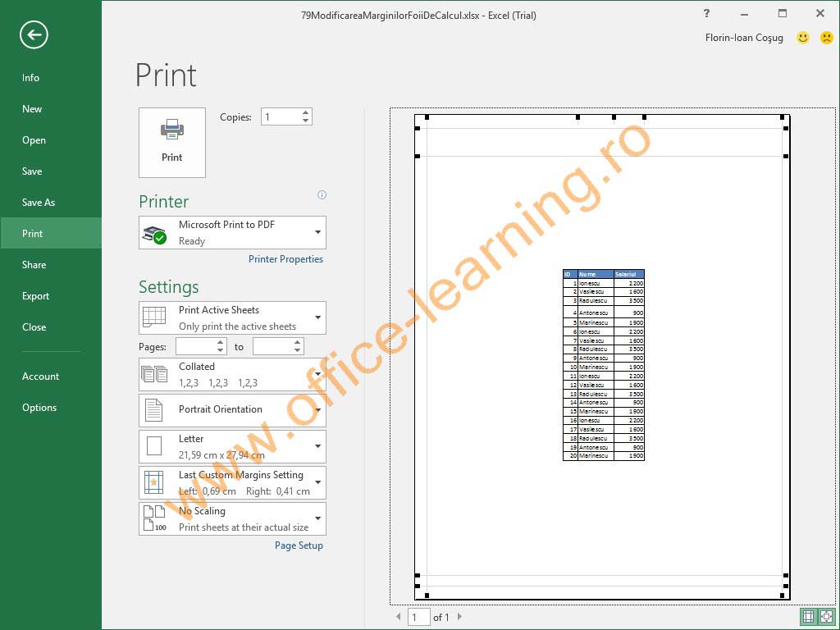Open Options in the sidebar
Image resolution: width=840 pixels, height=630 pixels.
51,408
